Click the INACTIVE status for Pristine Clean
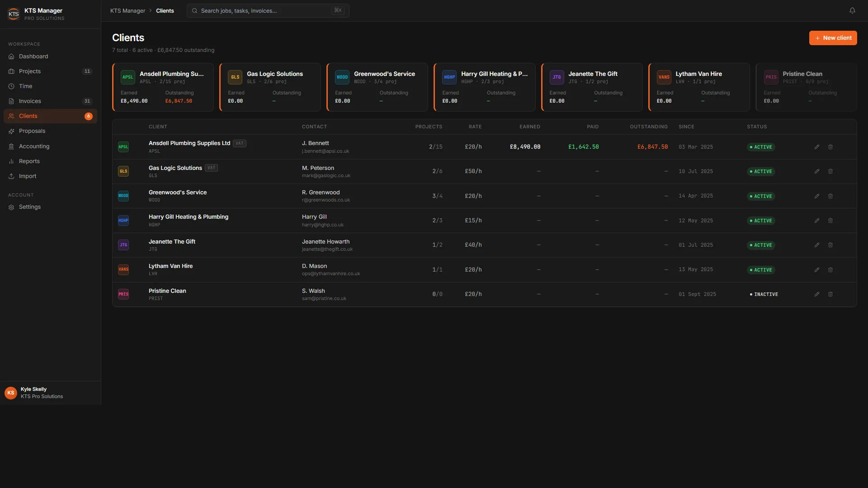The height and width of the screenshot is (488, 868). 764,294
